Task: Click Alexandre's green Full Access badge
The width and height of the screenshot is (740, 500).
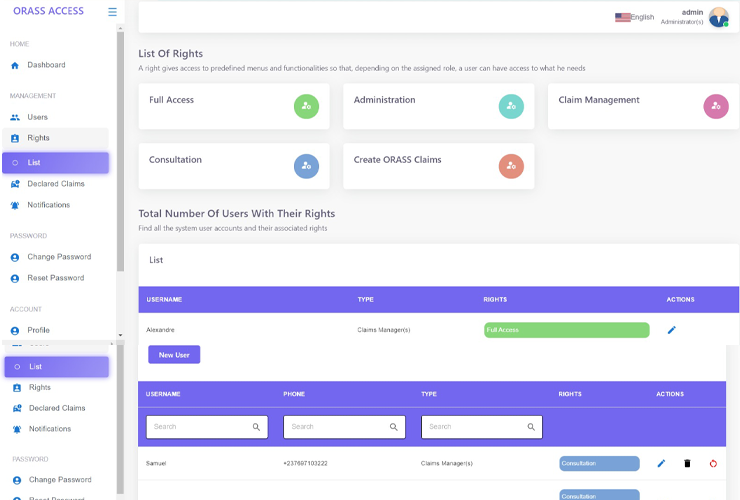Action: pyautogui.click(x=566, y=330)
